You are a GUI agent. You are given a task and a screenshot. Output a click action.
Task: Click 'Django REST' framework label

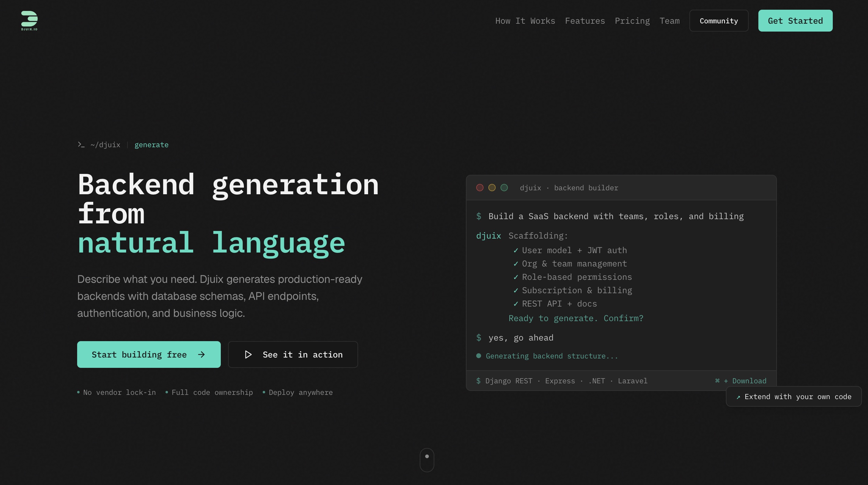click(x=509, y=381)
